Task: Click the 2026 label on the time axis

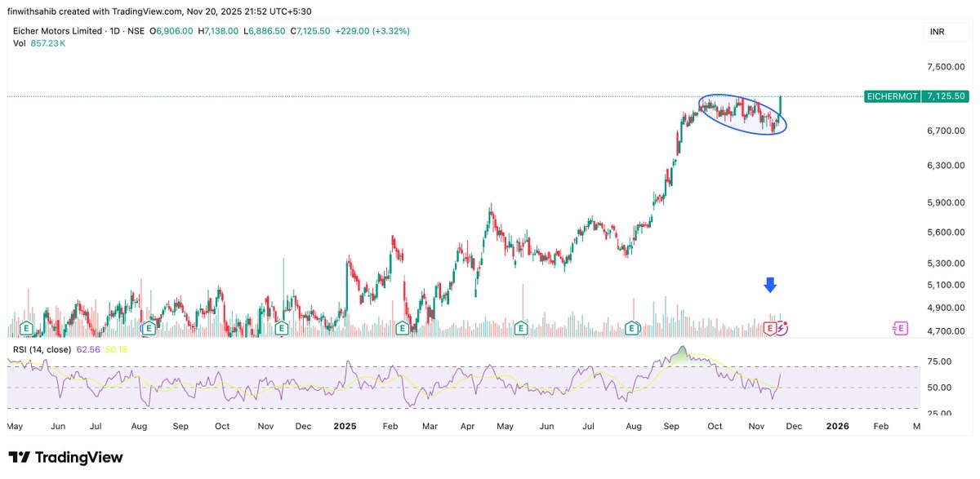Action: (x=836, y=426)
